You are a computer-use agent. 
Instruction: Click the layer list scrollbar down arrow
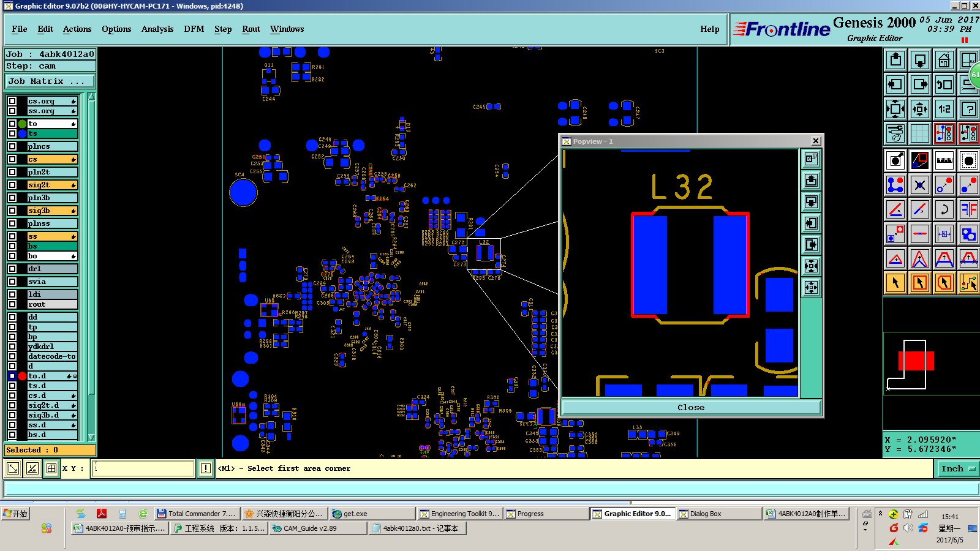pos(92,437)
